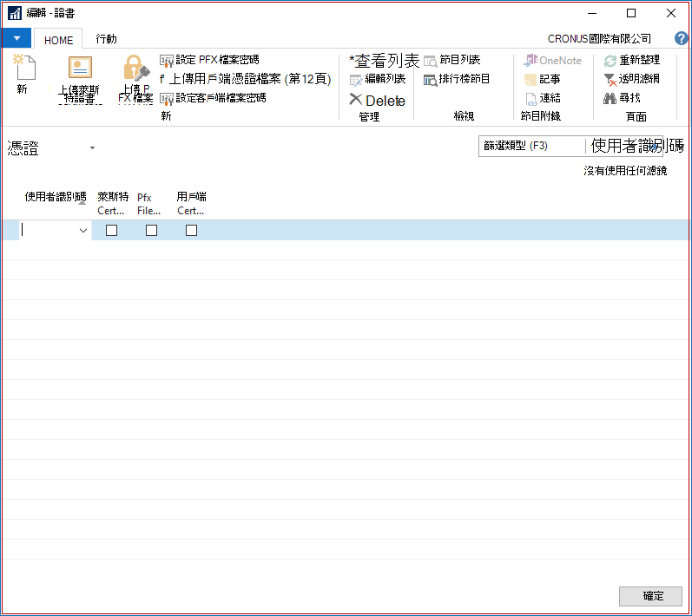Click the OneNote icon

click(530, 61)
